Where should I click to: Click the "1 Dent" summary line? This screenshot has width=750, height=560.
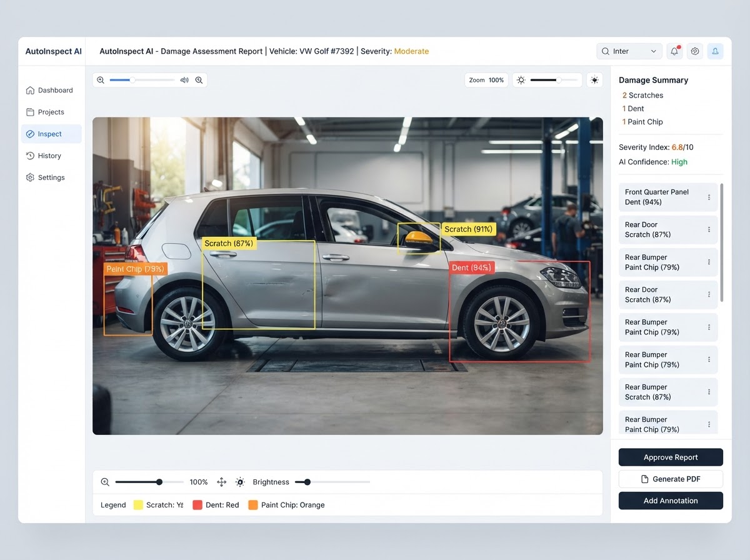(633, 109)
